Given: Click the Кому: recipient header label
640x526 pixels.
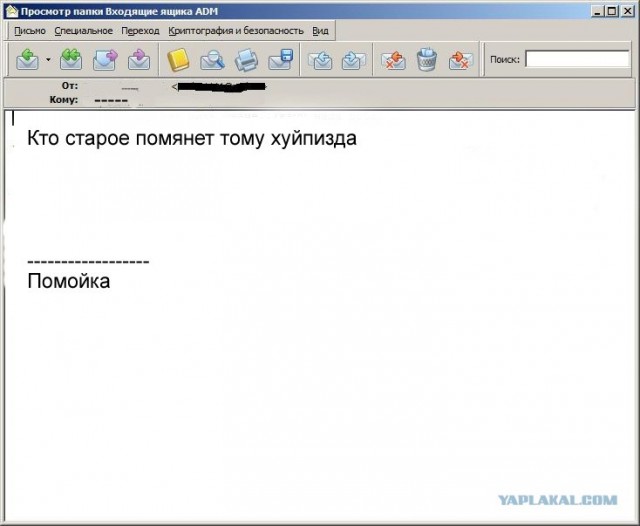Looking at the screenshot, I should pos(64,100).
